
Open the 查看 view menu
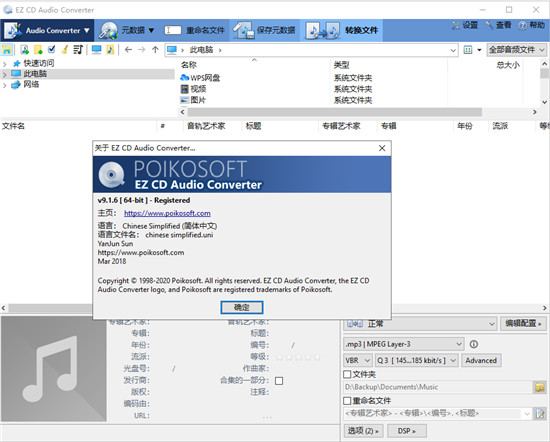pyautogui.click(x=498, y=25)
